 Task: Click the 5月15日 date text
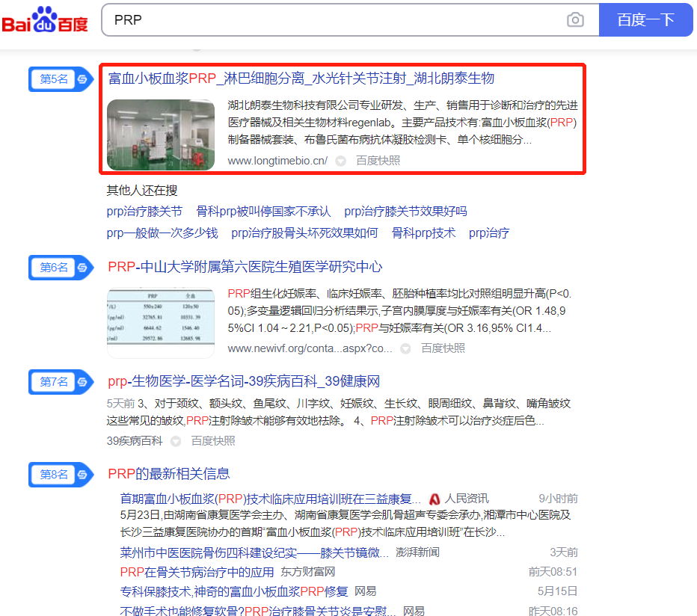558,591
